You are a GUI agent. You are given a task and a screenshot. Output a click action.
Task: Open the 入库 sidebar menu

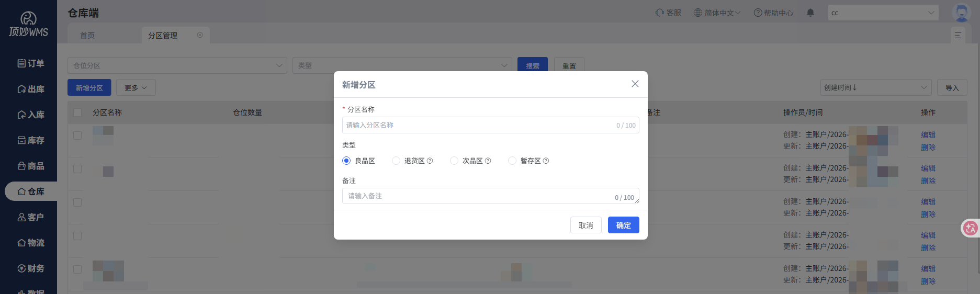pyautogui.click(x=30, y=115)
